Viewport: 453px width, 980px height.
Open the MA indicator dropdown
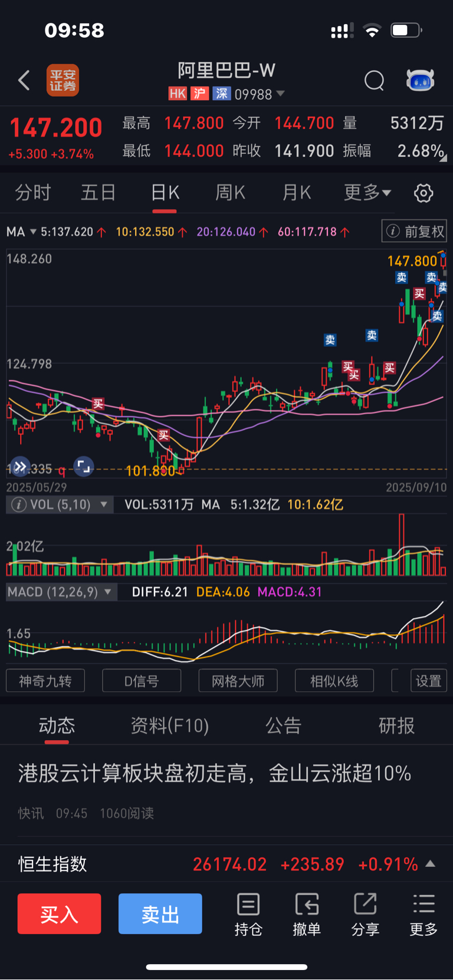21,232
